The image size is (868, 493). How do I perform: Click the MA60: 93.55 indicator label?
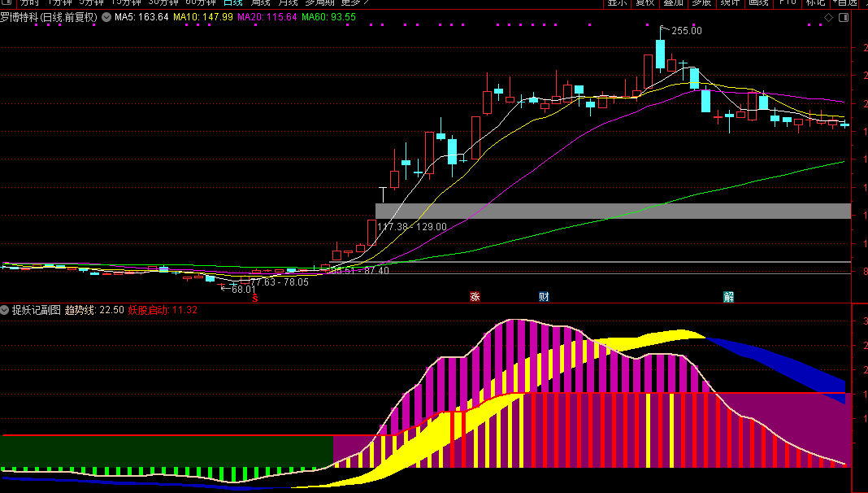329,17
